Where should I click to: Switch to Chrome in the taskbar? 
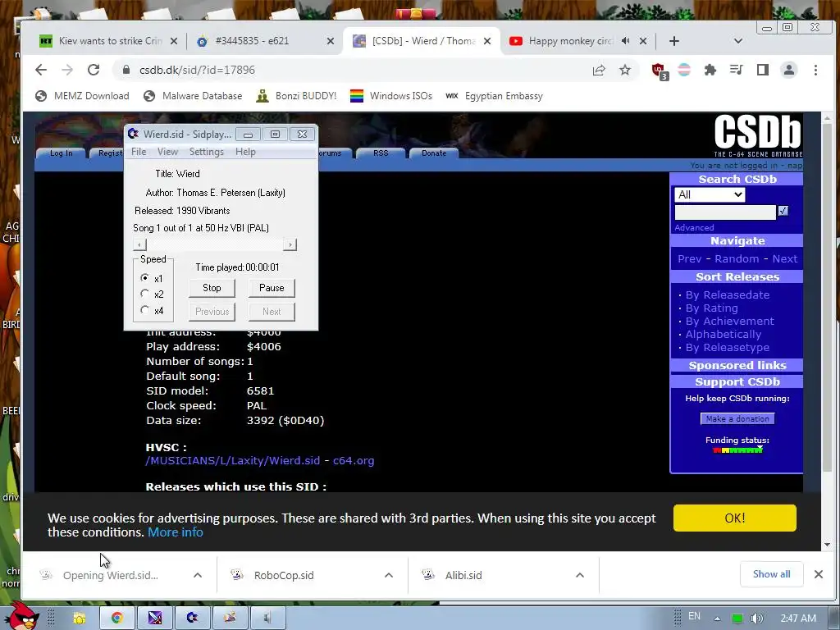[116, 619]
